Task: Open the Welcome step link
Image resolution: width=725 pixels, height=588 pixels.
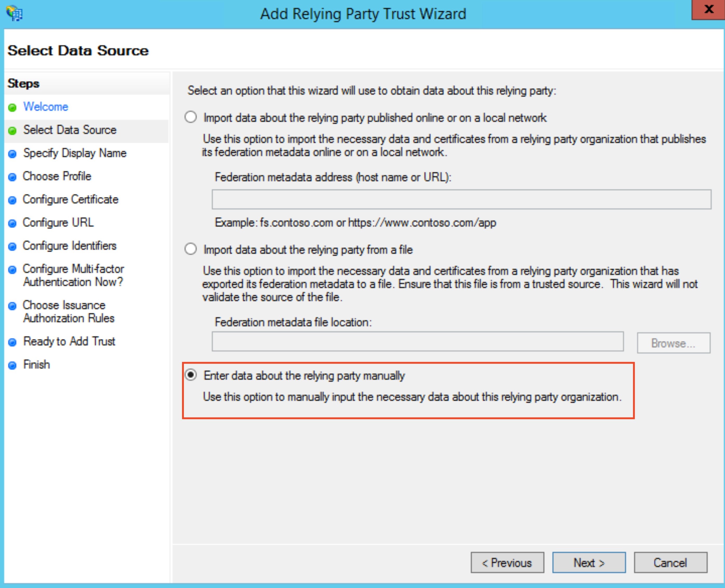Action: click(45, 107)
